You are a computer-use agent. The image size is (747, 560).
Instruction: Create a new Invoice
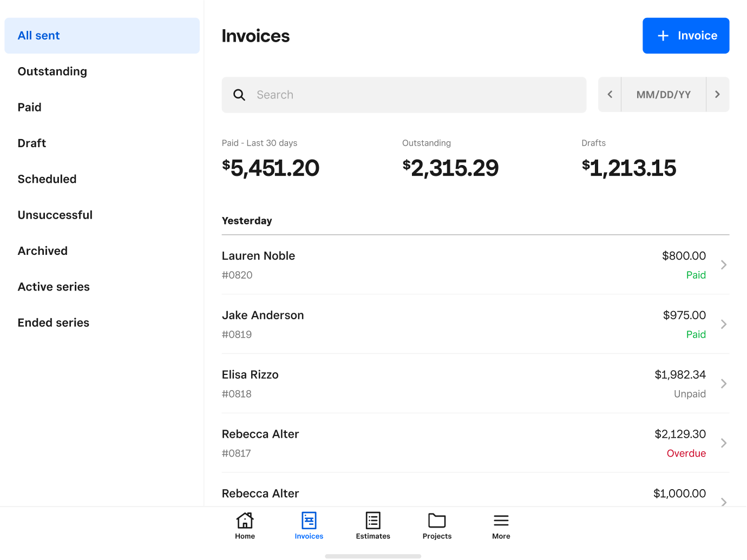click(686, 36)
